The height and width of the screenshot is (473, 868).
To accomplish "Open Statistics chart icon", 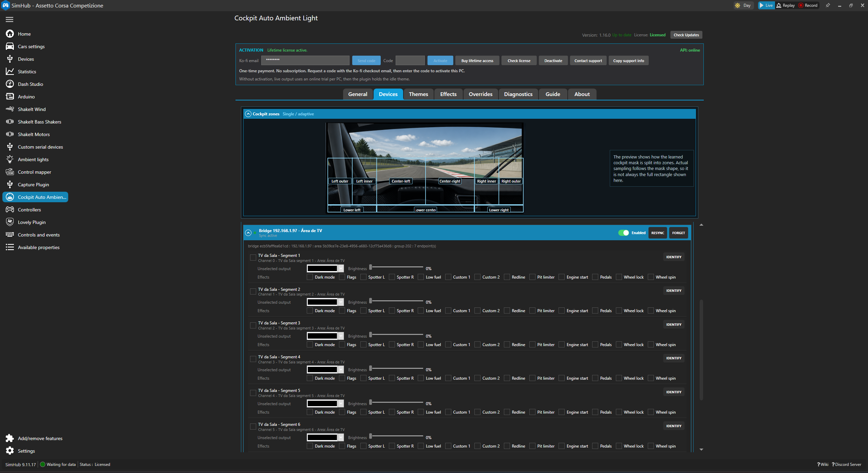I will tap(10, 71).
